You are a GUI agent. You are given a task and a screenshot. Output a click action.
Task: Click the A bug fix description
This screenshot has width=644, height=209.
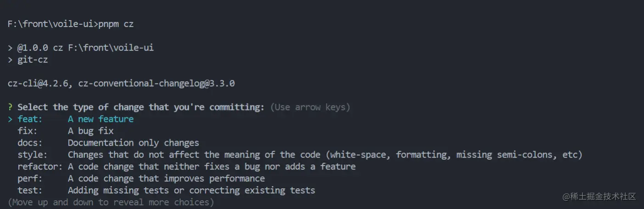click(x=90, y=131)
